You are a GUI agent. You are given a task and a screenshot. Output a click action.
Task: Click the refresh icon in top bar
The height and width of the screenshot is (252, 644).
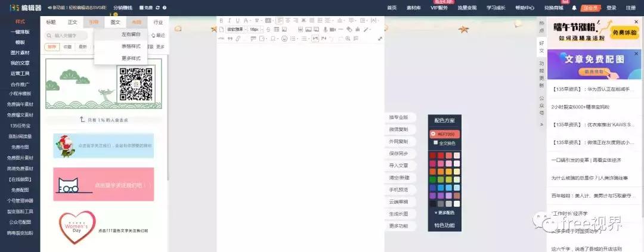coord(157,8)
